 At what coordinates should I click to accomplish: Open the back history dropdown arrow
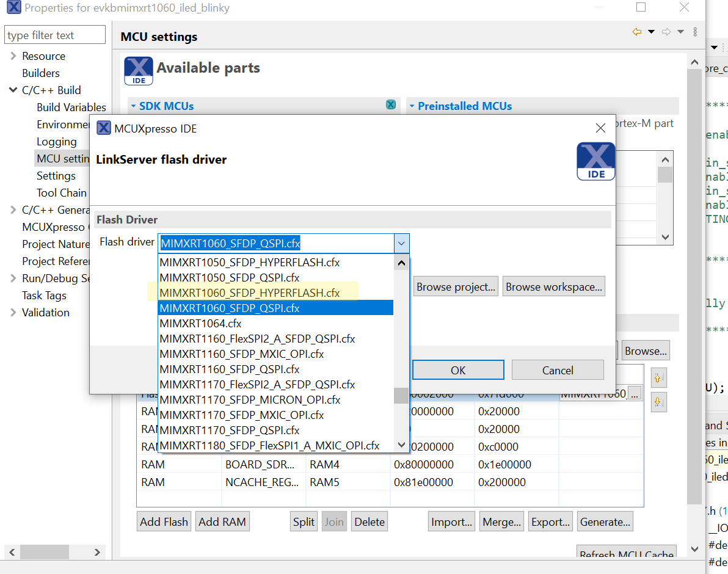tap(651, 32)
